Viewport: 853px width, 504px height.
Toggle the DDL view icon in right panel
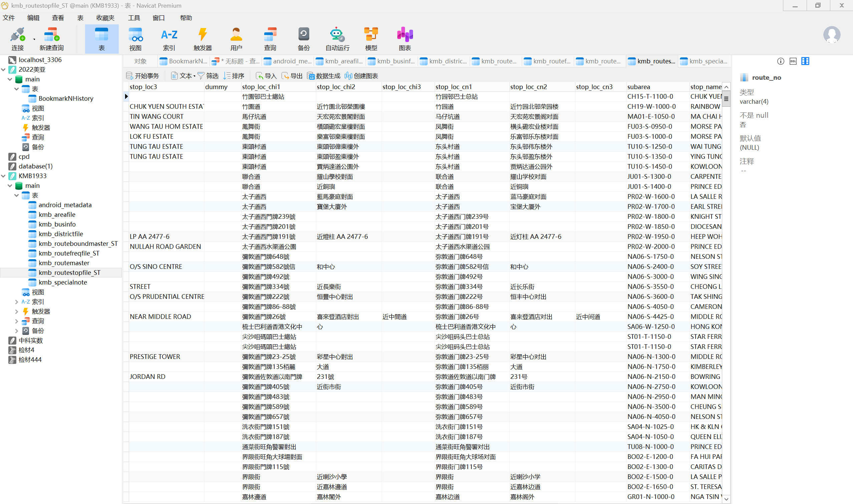click(793, 61)
